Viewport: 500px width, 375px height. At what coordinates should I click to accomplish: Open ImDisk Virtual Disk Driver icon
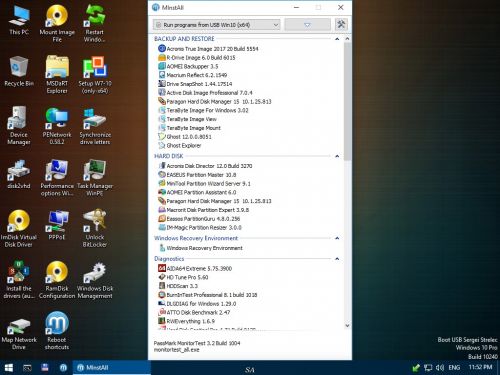19,229
